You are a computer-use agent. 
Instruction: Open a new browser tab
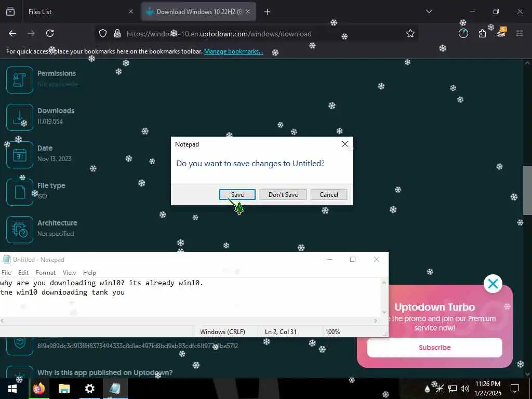tap(268, 12)
